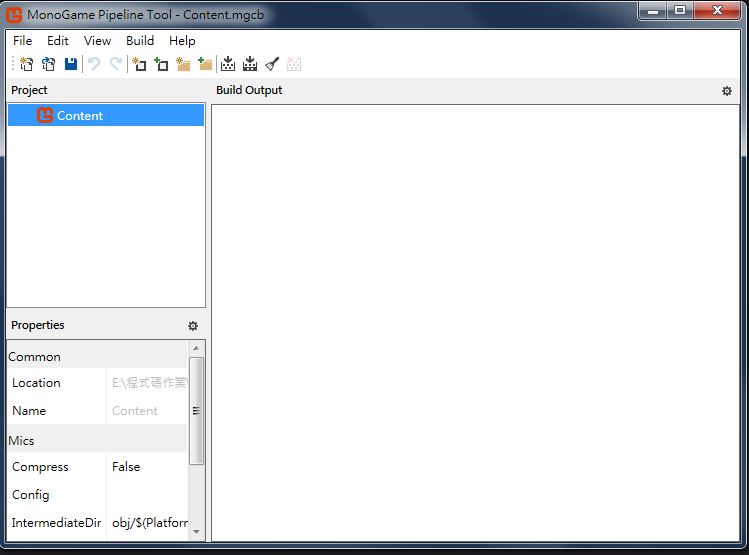749x555 pixels.
Task: Minimize the Pipeline Tool window
Action: pos(653,11)
